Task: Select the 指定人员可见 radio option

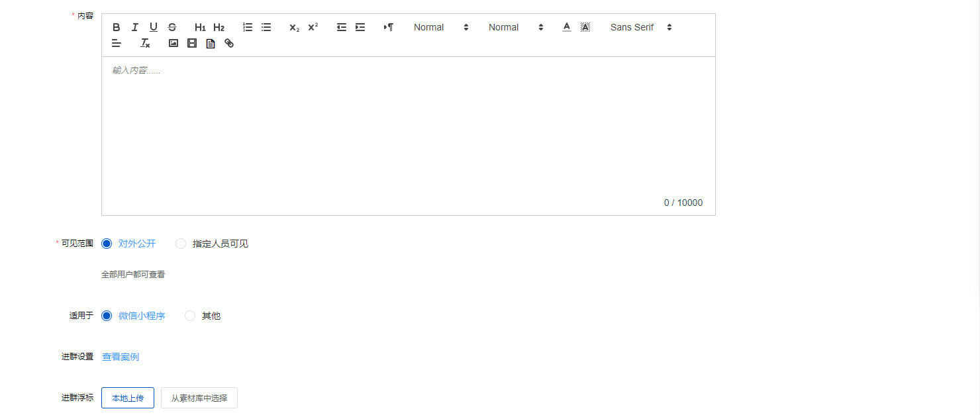Action: (x=181, y=244)
